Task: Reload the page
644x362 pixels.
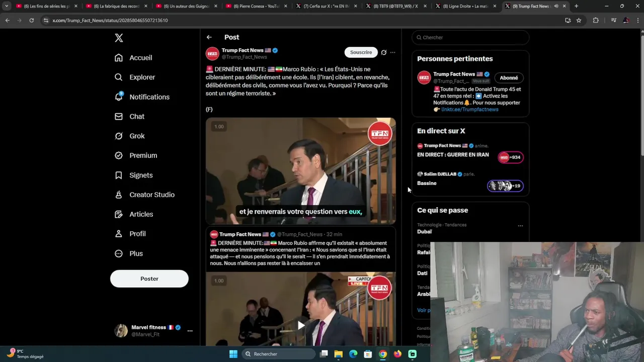Action: (31, 20)
